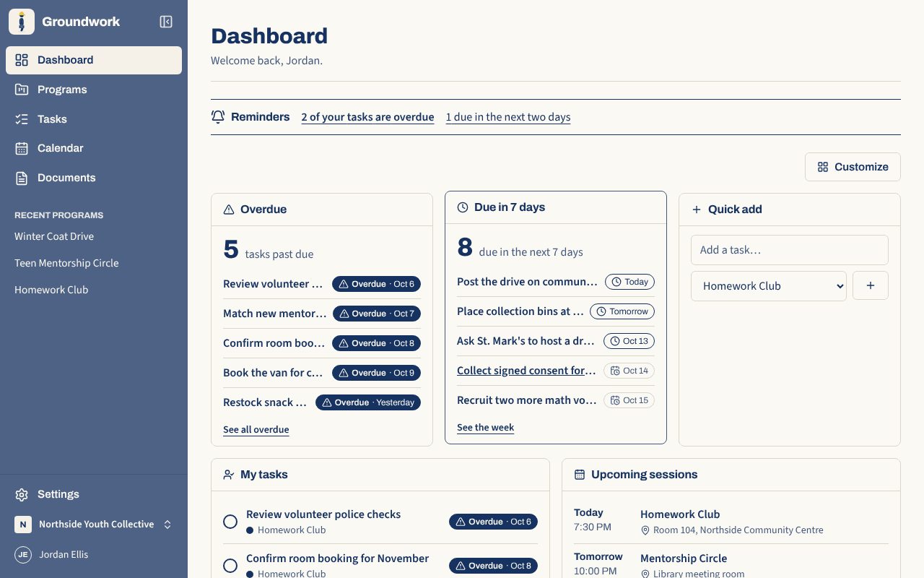Click the Documents file icon in sidebar

(x=22, y=178)
